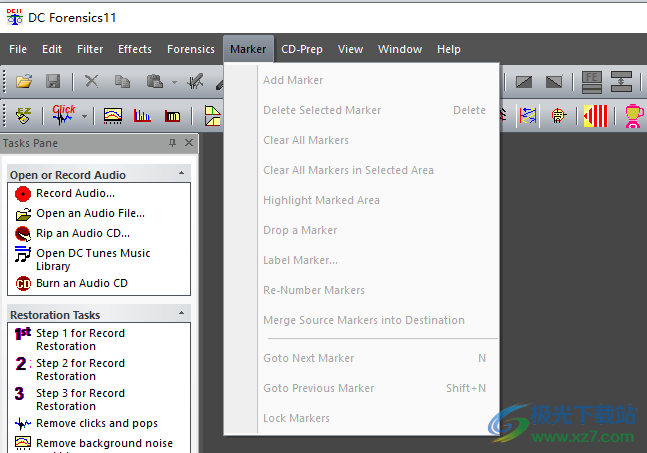647x453 pixels.
Task: Click the blue-yellow crossed arrows toolbar icon
Action: (x=528, y=116)
